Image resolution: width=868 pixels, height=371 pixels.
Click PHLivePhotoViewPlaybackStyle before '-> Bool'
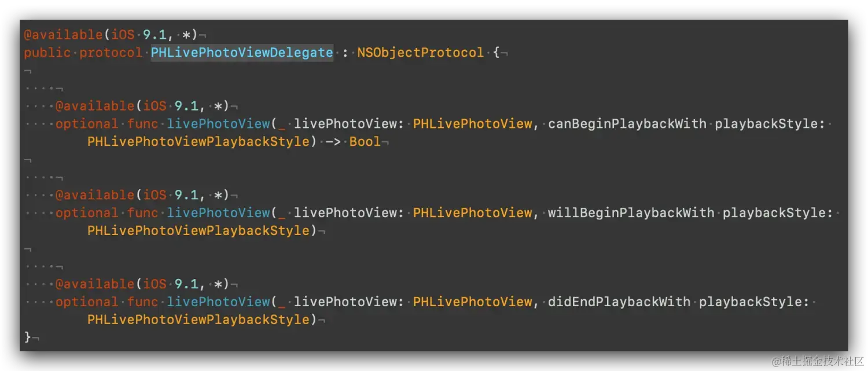(x=198, y=142)
